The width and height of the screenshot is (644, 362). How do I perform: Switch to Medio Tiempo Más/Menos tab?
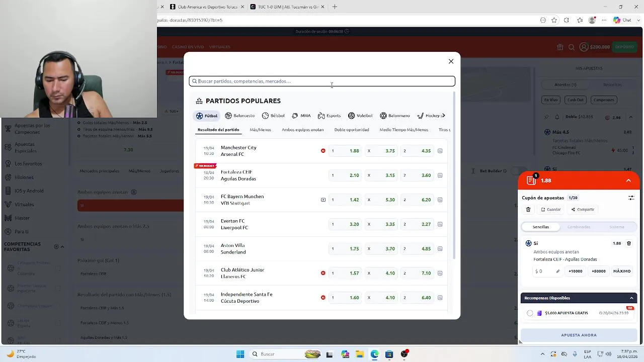[x=404, y=130]
